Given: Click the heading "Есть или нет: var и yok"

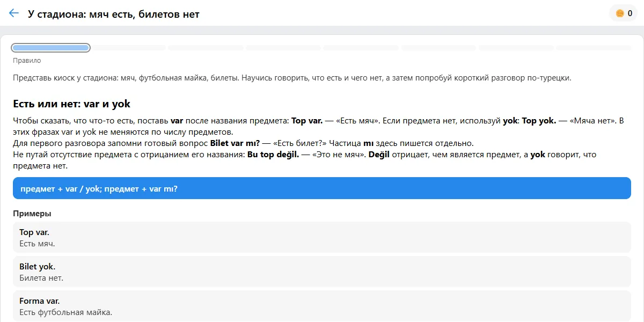Looking at the screenshot, I should pos(71,104).
